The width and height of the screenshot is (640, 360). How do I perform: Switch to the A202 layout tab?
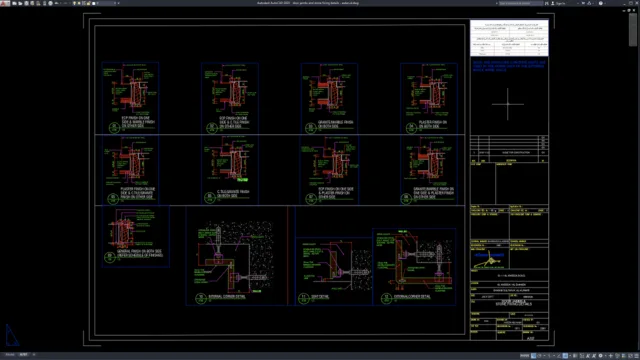tap(24, 355)
